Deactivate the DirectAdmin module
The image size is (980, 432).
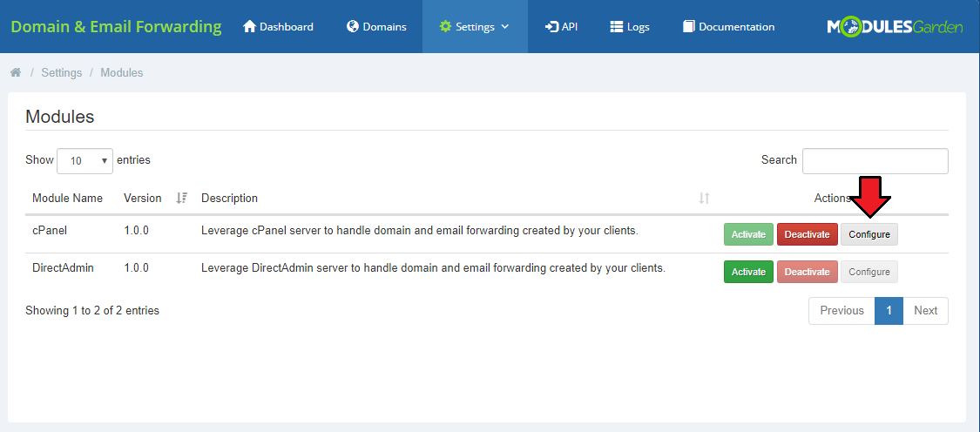(x=807, y=272)
